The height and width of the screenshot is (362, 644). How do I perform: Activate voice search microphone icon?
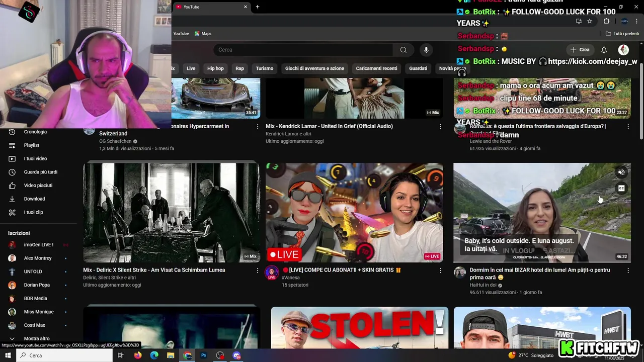tap(426, 50)
